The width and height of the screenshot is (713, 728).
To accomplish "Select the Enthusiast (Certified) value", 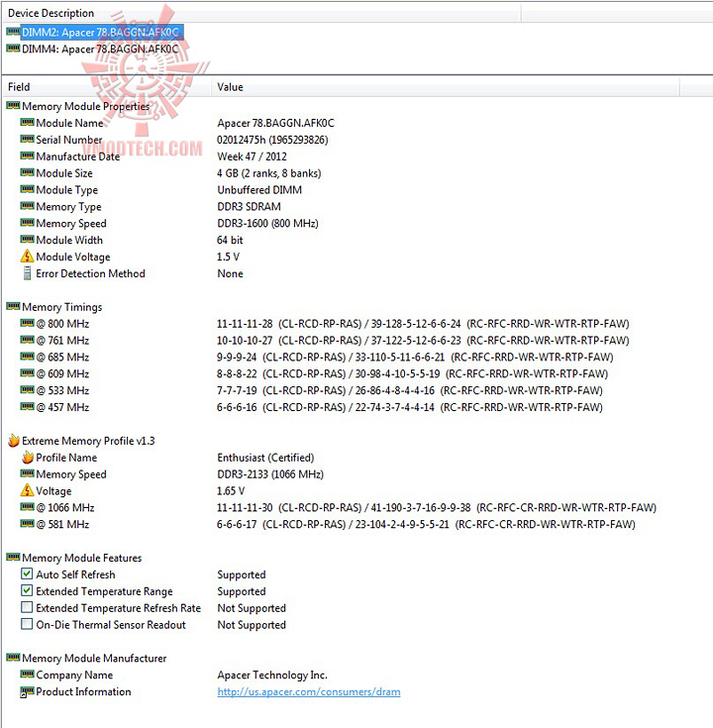I will point(266,458).
